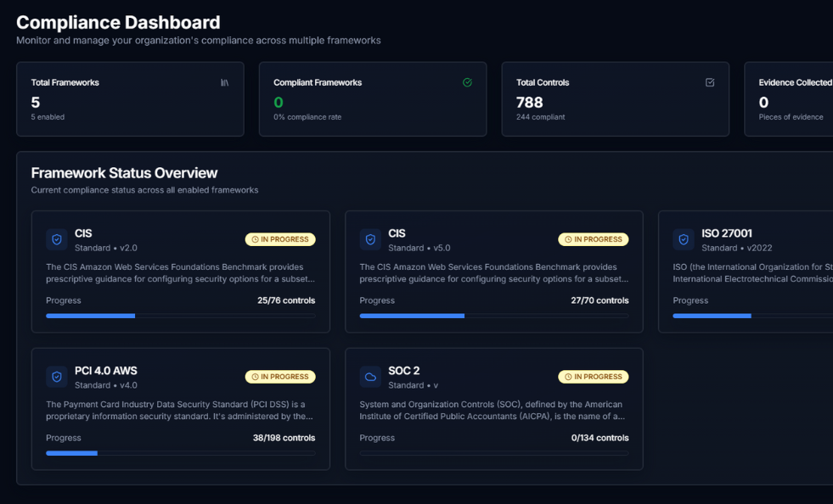The height and width of the screenshot is (504, 833).
Task: Click the IN PROGRESS badge on CIS v5.0
Action: point(594,239)
